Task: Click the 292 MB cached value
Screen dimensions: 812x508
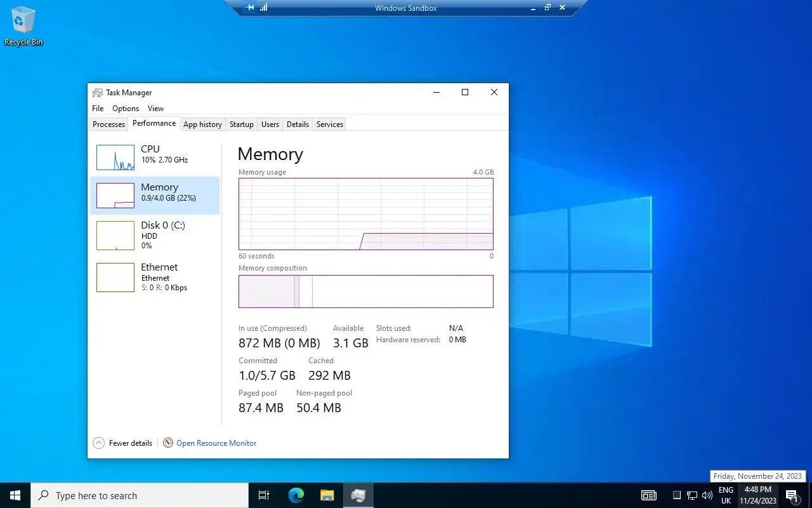Action: [329, 375]
